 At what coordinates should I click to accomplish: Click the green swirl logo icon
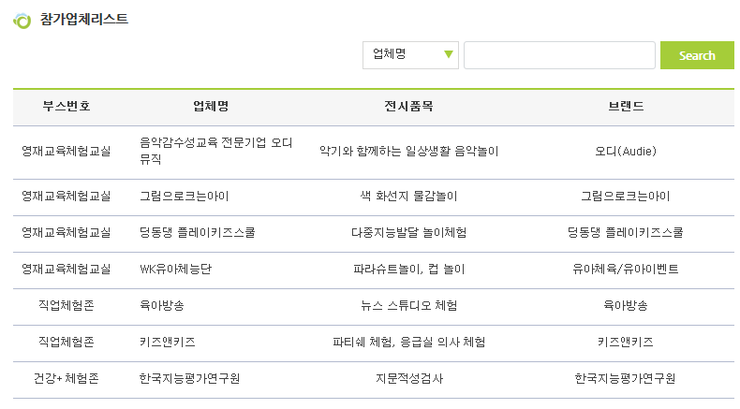22,20
